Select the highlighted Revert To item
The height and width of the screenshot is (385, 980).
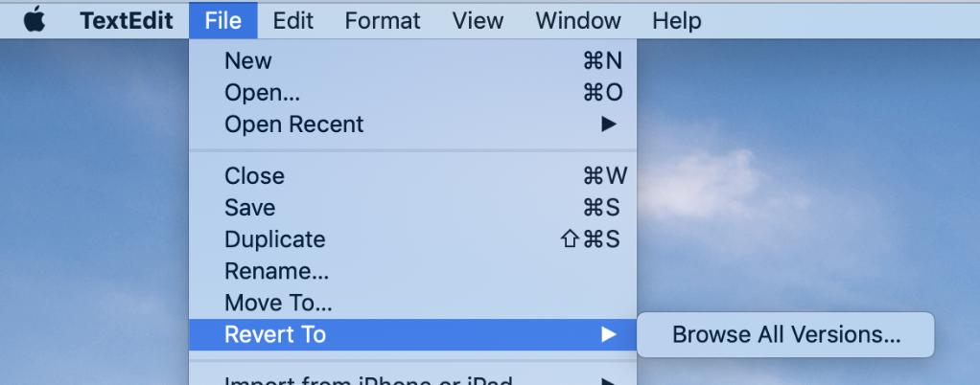tap(412, 335)
